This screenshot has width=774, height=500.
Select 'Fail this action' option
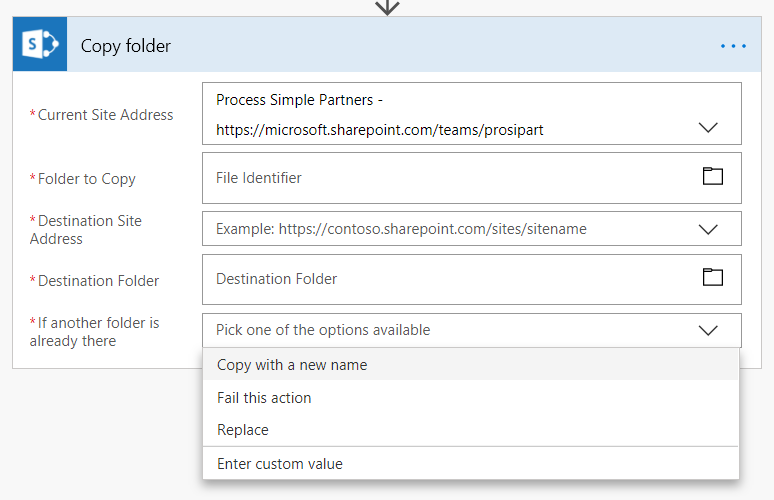264,397
